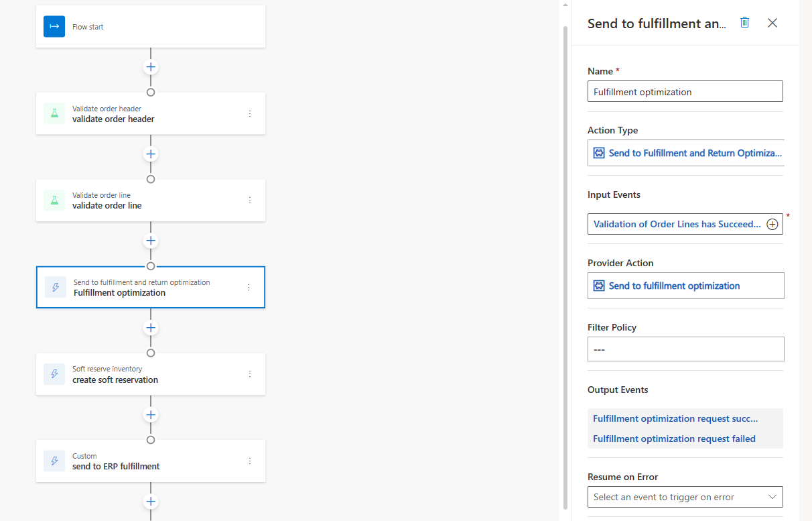Add a step below Flow start

pyautogui.click(x=151, y=67)
